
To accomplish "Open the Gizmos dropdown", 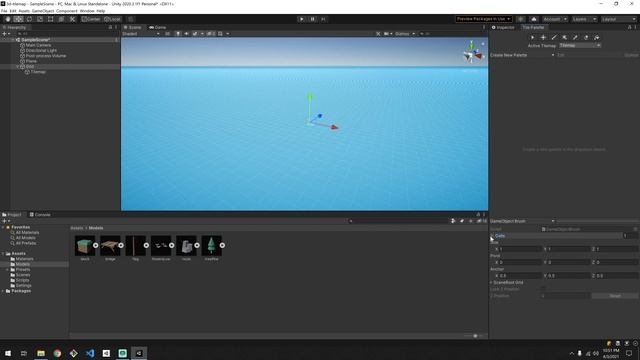I will pos(405,34).
